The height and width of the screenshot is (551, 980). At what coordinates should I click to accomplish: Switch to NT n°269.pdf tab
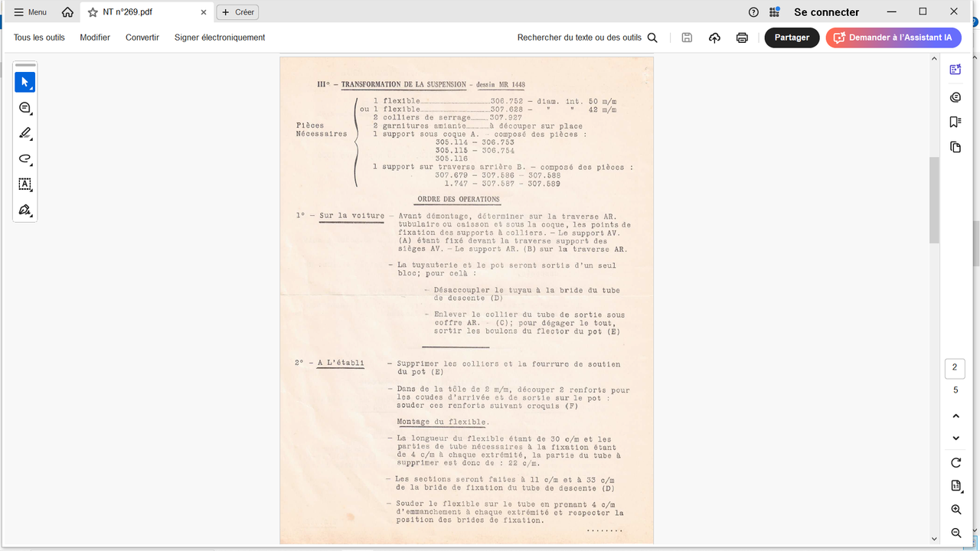(x=145, y=12)
